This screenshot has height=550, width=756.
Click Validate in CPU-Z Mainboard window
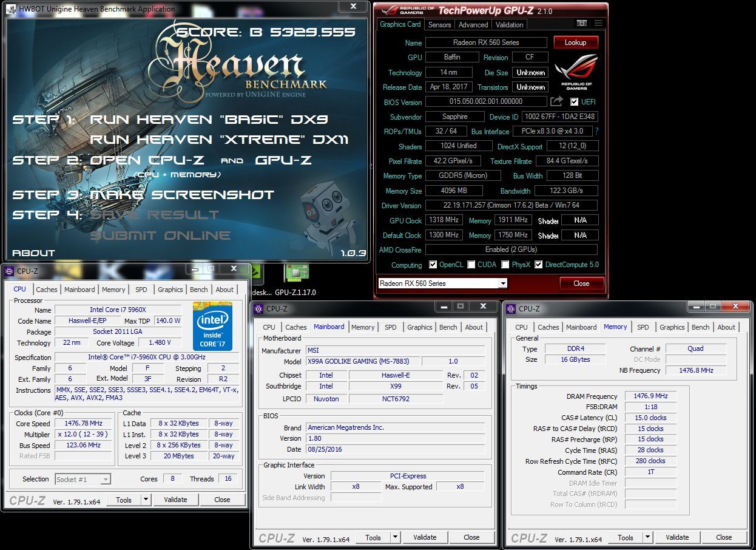coord(425,537)
